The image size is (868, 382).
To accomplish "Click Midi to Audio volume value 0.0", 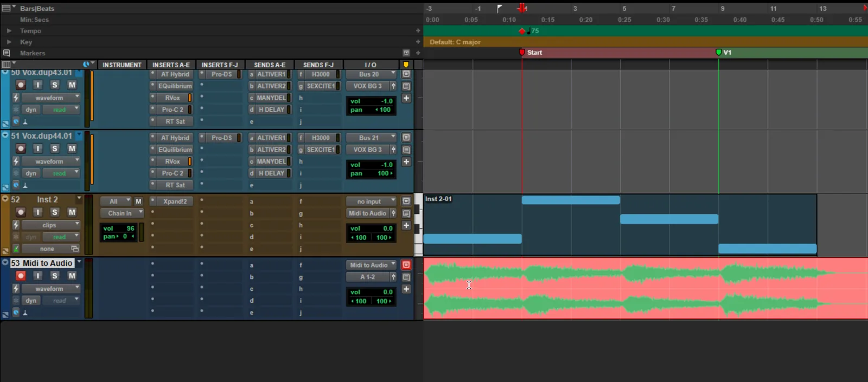I will click(388, 292).
